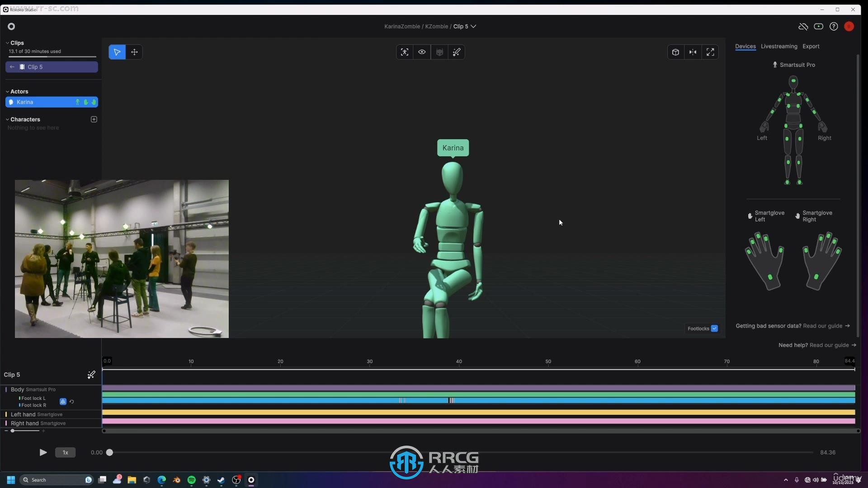Select the Devices tab

point(745,46)
